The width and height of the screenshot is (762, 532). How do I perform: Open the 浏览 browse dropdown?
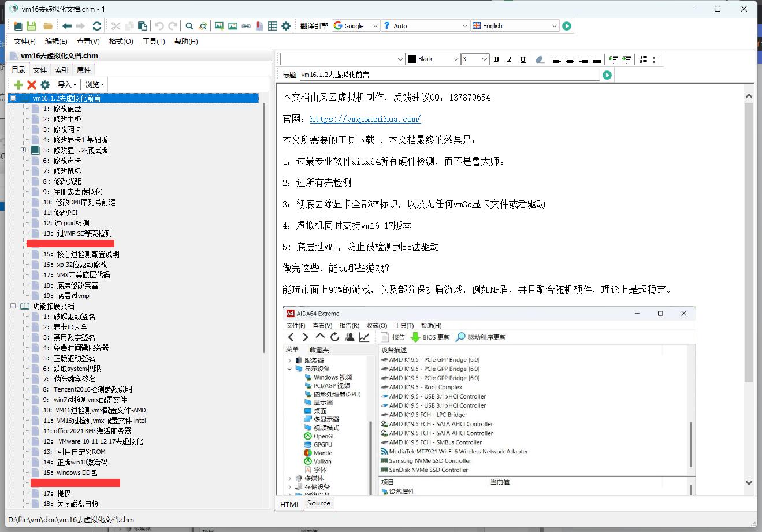[x=95, y=85]
